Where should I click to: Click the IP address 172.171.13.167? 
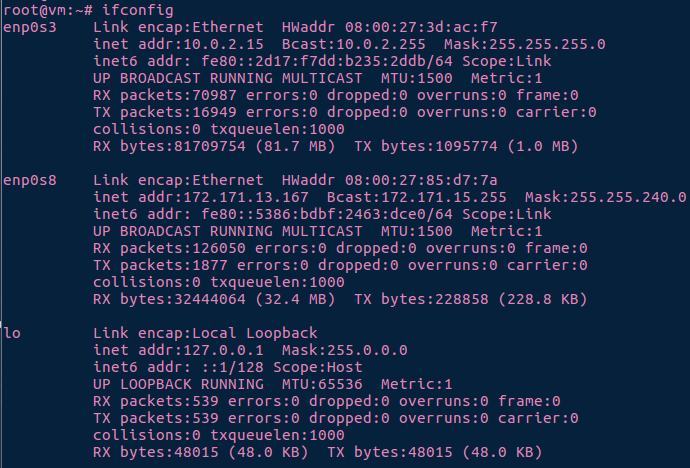point(246,197)
